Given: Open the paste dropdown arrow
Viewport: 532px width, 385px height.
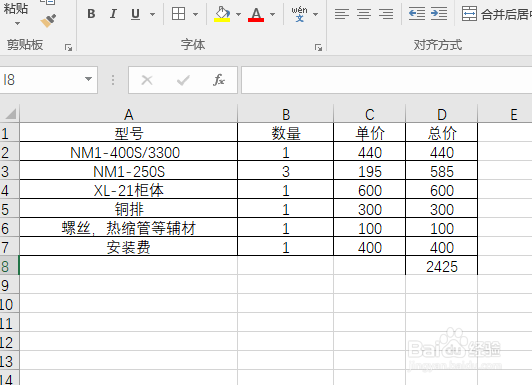Looking at the screenshot, I should pos(17,23).
